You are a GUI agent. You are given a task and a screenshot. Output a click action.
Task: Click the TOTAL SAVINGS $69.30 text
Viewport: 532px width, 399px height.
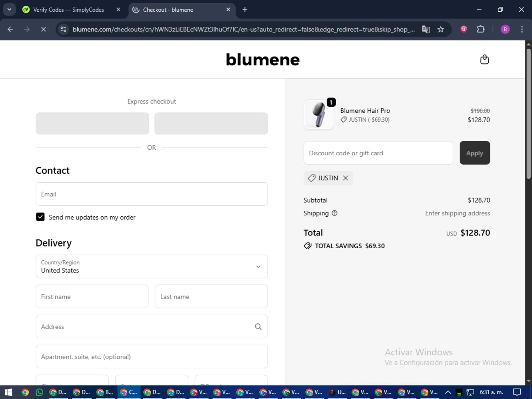350,246
